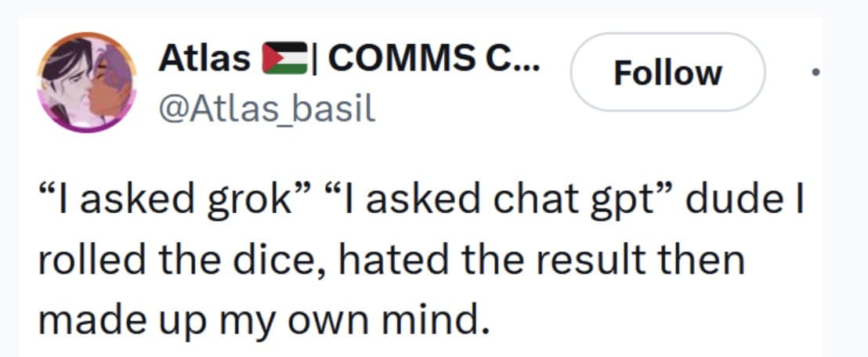Open more options dot beside Follow
Image resolution: width=868 pixels, height=357 pixels.
pos(815,73)
